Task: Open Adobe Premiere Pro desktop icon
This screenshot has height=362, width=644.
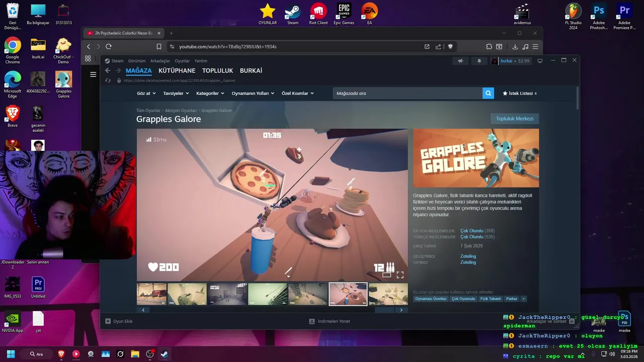Action: tap(624, 16)
